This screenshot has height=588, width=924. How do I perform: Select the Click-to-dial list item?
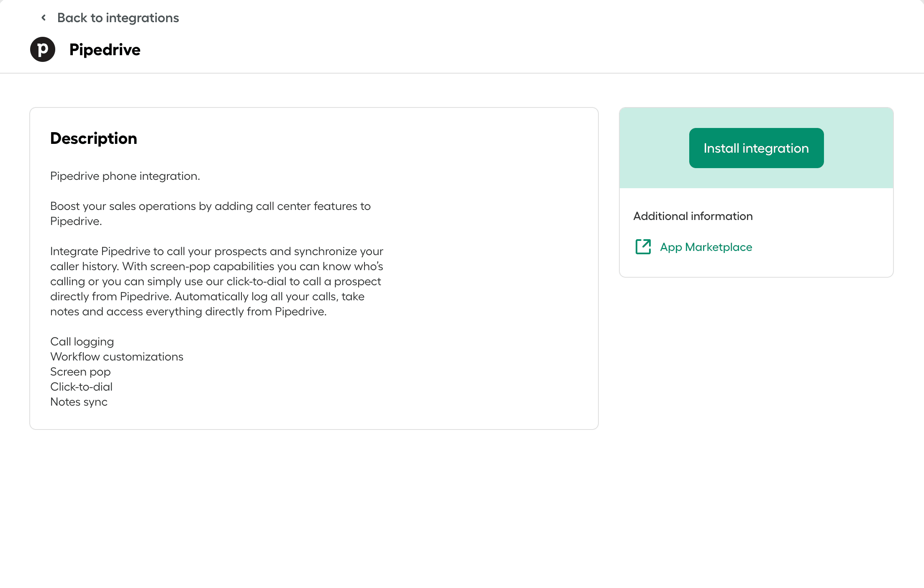click(x=81, y=386)
